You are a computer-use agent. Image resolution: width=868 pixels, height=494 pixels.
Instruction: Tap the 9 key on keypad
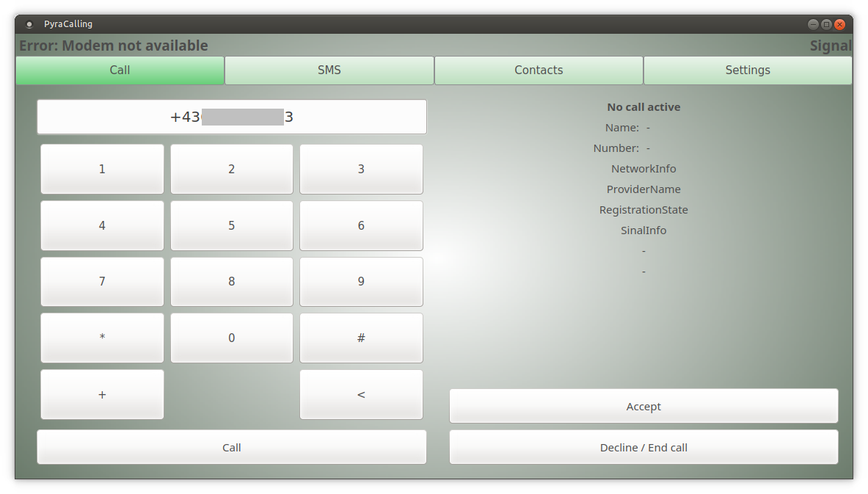click(361, 282)
